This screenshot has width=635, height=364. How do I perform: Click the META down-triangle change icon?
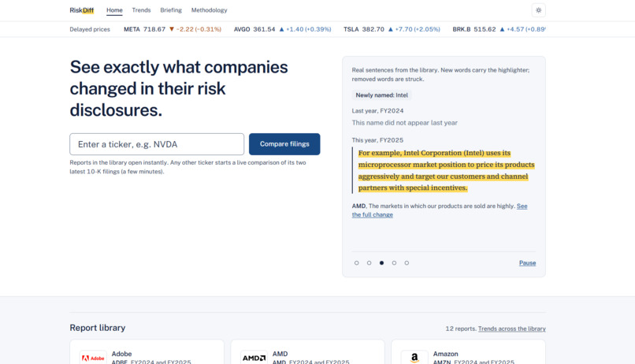coord(172,29)
